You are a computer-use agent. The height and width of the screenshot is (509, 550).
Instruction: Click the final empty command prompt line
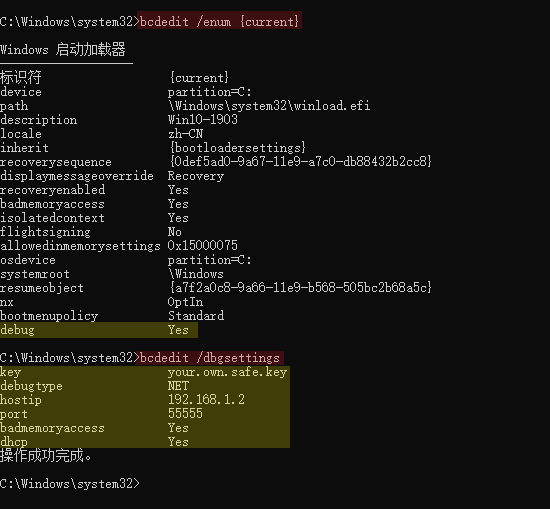70,484
